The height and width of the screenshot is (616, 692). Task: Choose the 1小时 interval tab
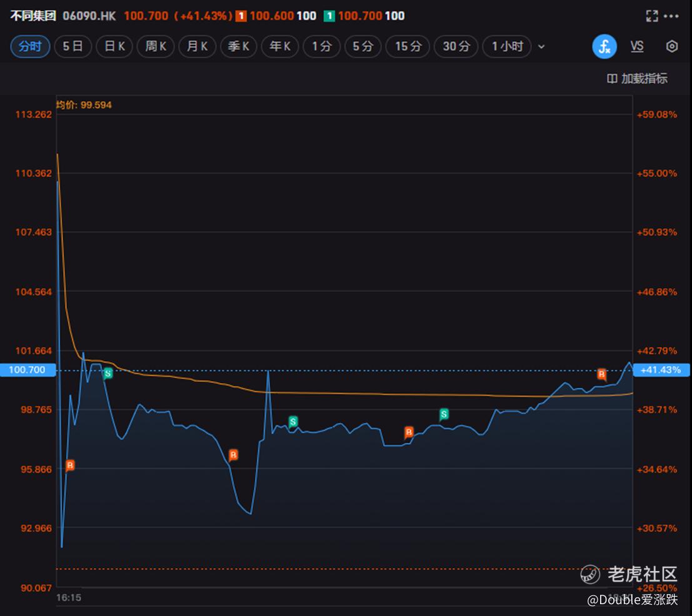coord(507,47)
